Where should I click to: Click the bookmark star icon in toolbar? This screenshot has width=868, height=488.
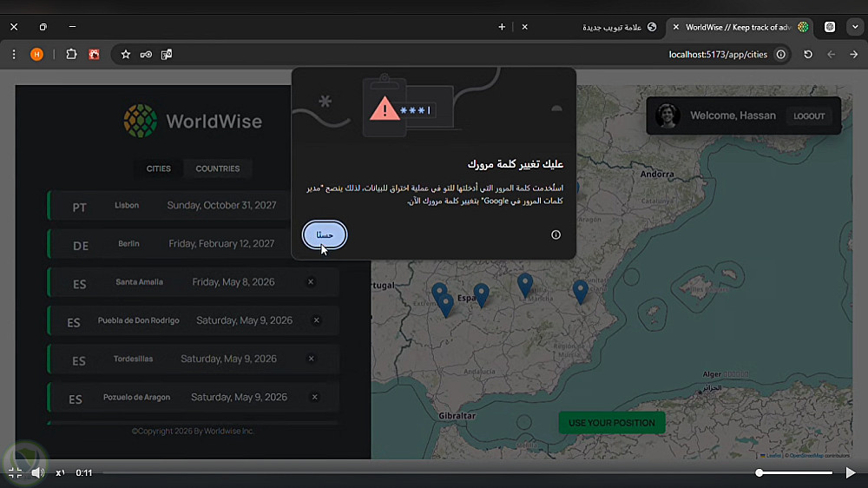[126, 55]
